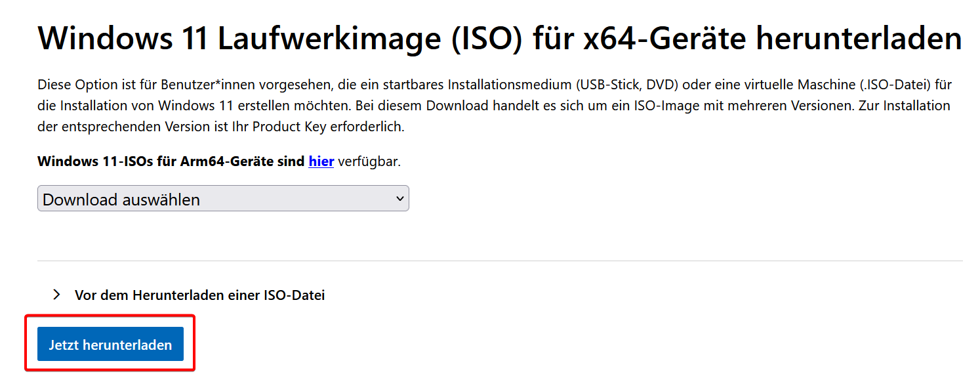
Task: Expand the chevron beside Vor dem Herunterladen
Action: [56, 295]
